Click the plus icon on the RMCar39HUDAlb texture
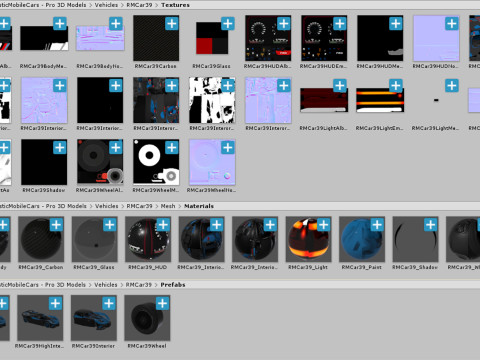This screenshot has height=360, width=480. [x=284, y=24]
